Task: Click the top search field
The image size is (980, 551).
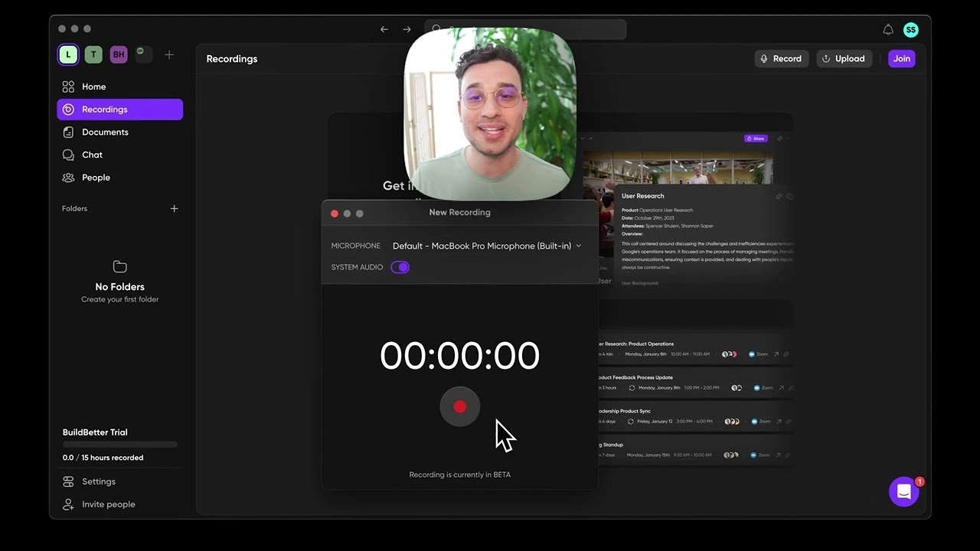Action: [x=525, y=29]
